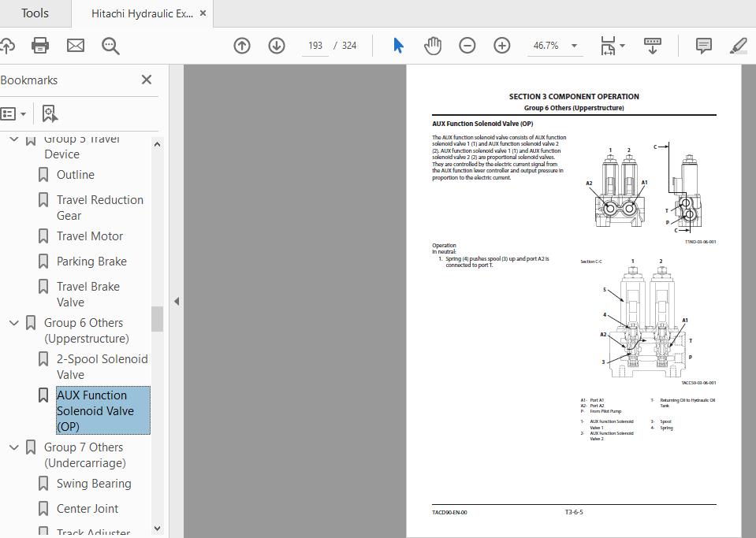Collapse the Group 6 Others (Upperstructure) bookmark
The width and height of the screenshot is (756, 538).
[x=14, y=323]
